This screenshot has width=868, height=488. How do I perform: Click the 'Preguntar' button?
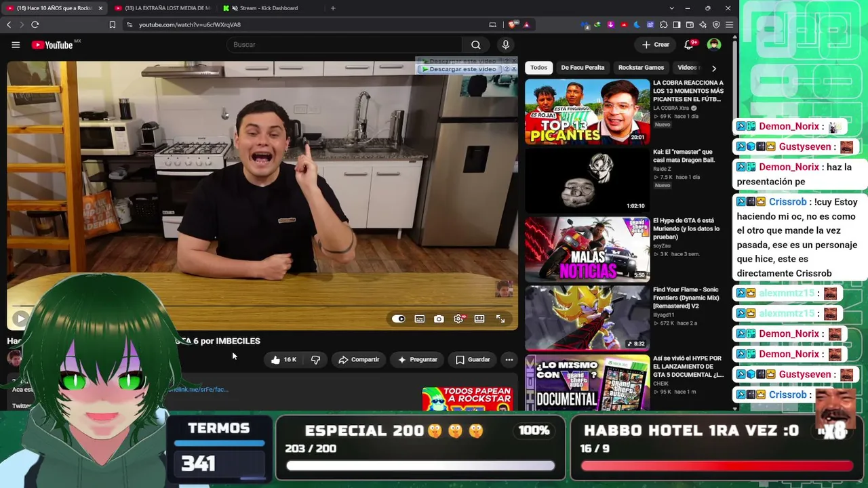coord(418,360)
